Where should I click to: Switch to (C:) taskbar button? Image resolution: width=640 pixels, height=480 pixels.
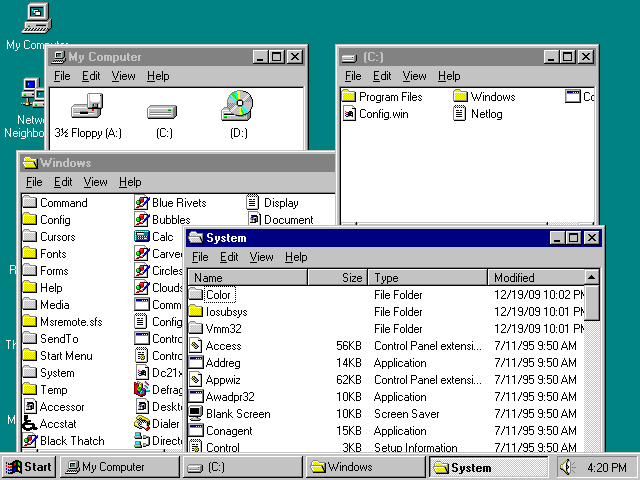coord(243,467)
